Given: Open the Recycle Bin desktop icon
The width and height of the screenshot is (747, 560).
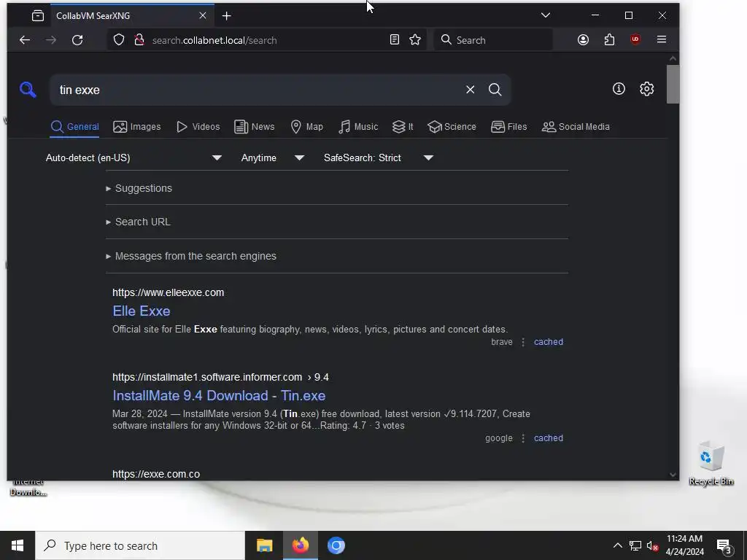Looking at the screenshot, I should 711,463.
